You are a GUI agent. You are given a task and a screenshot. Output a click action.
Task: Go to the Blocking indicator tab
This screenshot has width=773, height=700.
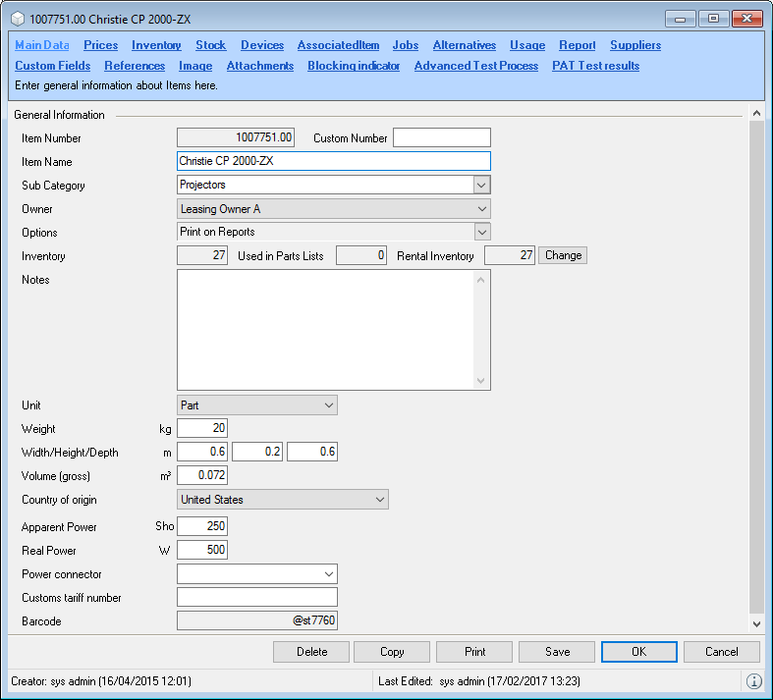pos(354,66)
